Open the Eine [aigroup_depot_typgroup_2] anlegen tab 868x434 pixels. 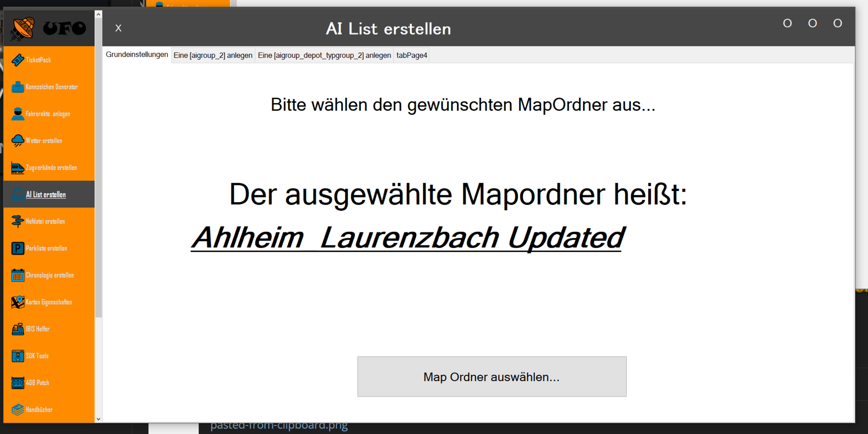pos(324,55)
